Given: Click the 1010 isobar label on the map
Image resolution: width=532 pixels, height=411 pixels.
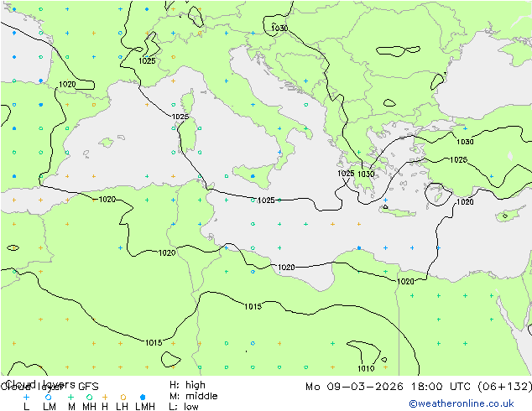Looking at the screenshot, I should (x=366, y=368).
